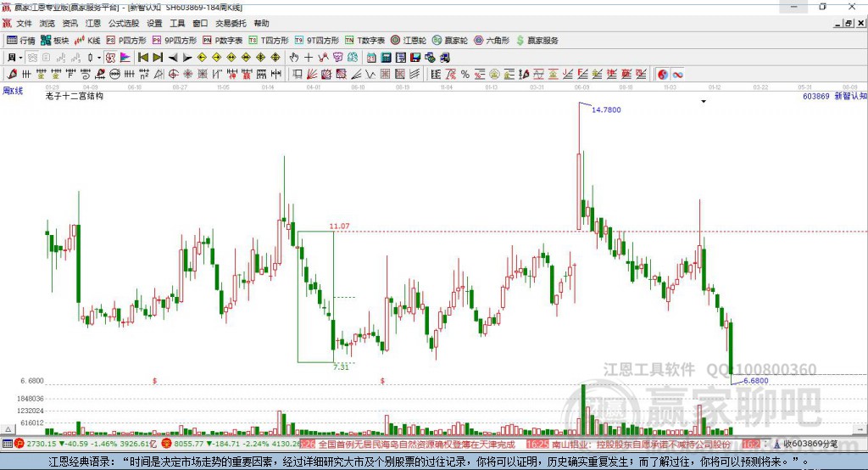The image size is (868, 470).
Task: Toggle the color gradient chart mode button
Action: click(125, 58)
